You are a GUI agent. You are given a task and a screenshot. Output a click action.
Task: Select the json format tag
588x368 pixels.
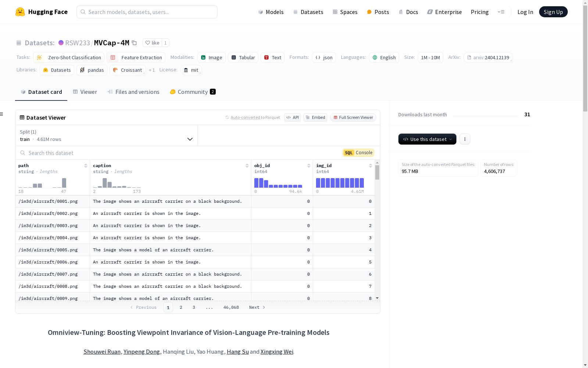pos(324,57)
